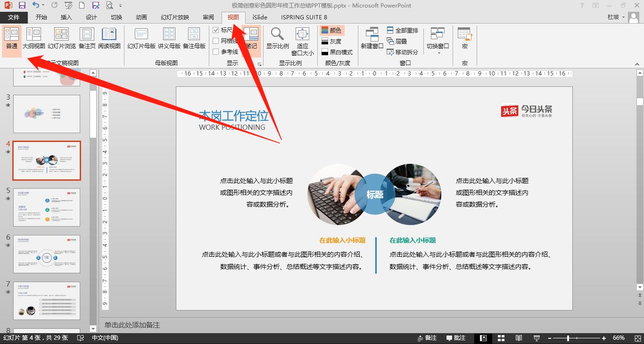
Task: Open 幻灯片母版 slide master view
Action: [x=141, y=38]
